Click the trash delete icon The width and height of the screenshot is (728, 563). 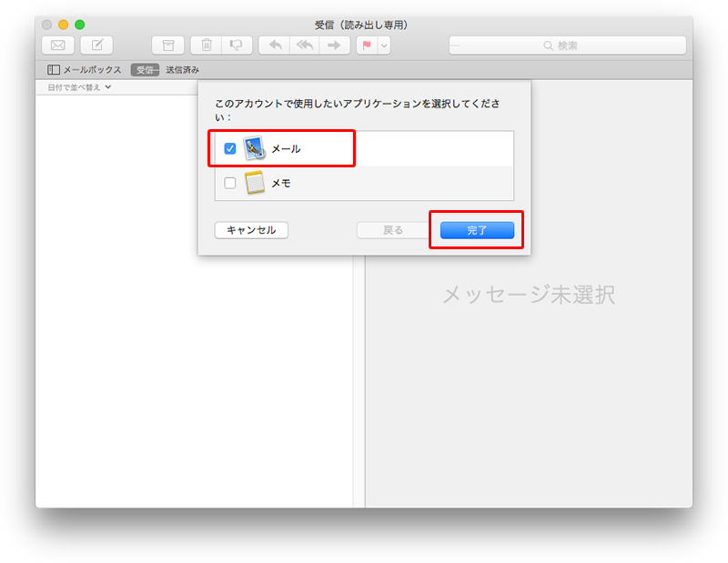pyautogui.click(x=207, y=45)
